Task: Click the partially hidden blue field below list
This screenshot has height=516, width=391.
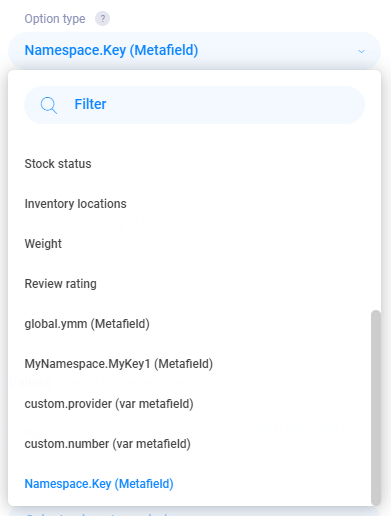Action: click(x=195, y=511)
